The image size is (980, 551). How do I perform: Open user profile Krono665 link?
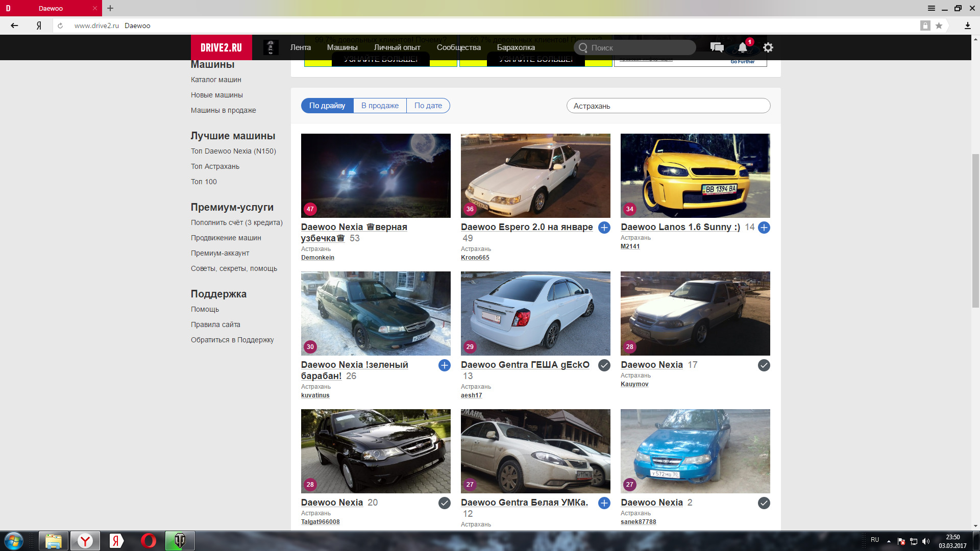pos(475,258)
